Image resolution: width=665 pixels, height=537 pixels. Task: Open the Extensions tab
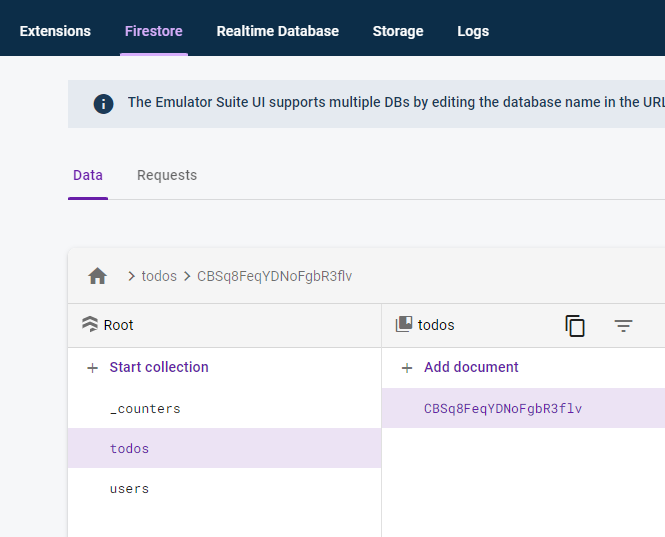click(55, 31)
